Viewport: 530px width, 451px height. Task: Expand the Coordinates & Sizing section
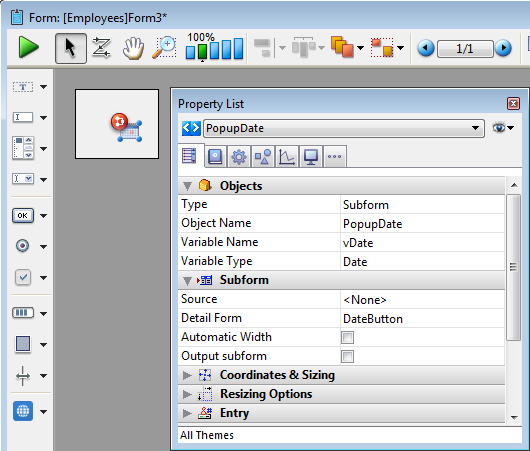[x=187, y=375]
